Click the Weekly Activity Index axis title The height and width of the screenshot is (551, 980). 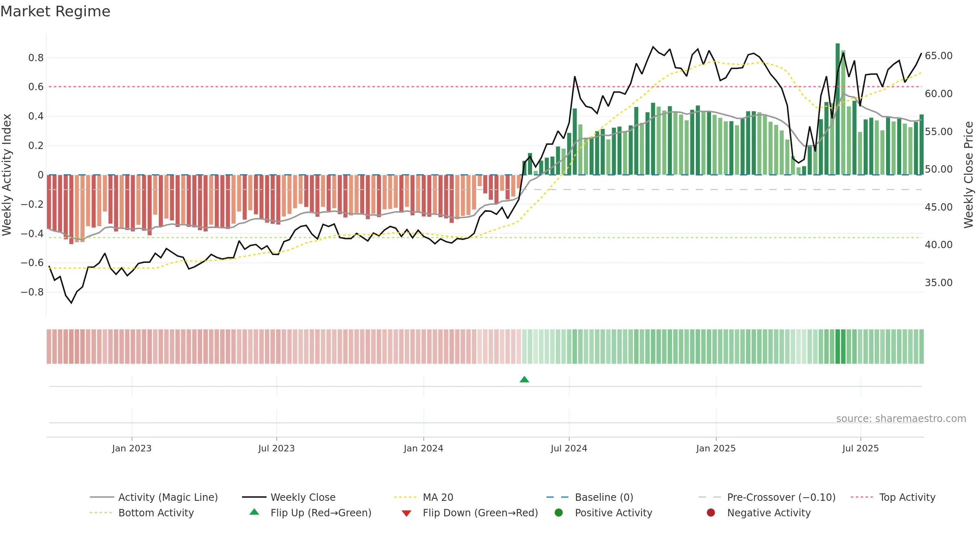pos(7,175)
